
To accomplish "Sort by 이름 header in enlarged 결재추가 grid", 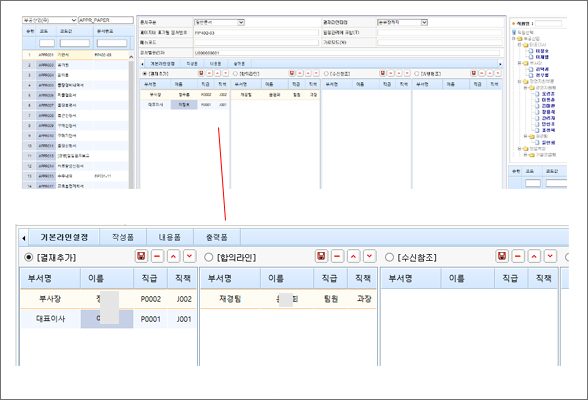I will 107,278.
